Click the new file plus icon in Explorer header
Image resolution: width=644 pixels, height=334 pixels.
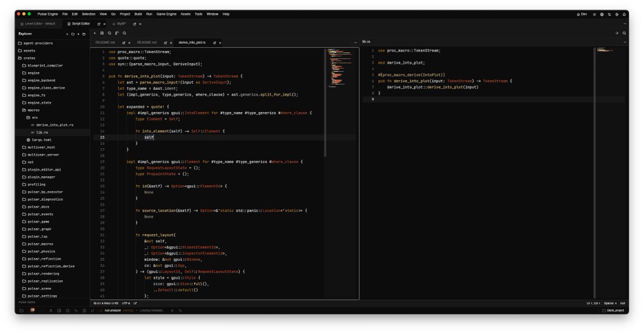tap(67, 34)
